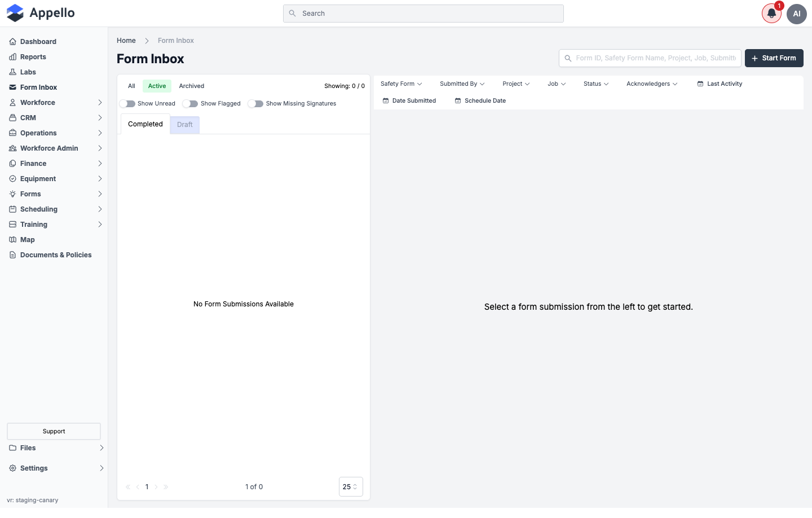This screenshot has height=518, width=812.
Task: Click the Finance icon in sidebar
Action: point(12,164)
